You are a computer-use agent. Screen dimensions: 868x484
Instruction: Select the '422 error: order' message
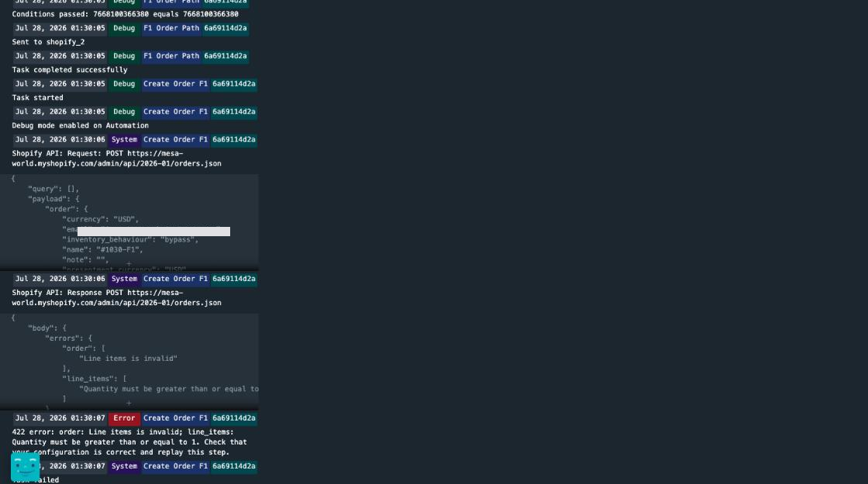pos(129,442)
